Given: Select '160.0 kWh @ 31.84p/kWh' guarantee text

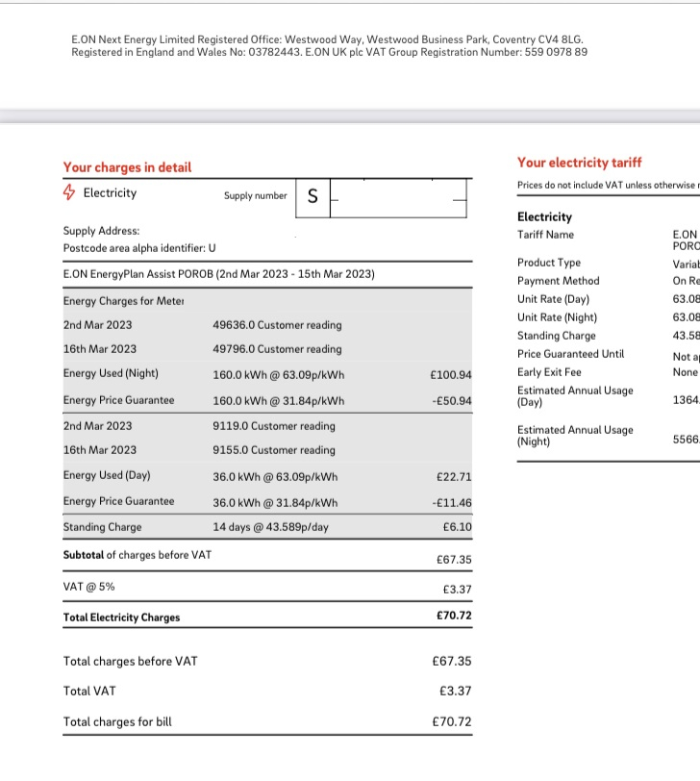Looking at the screenshot, I should 278,401.
